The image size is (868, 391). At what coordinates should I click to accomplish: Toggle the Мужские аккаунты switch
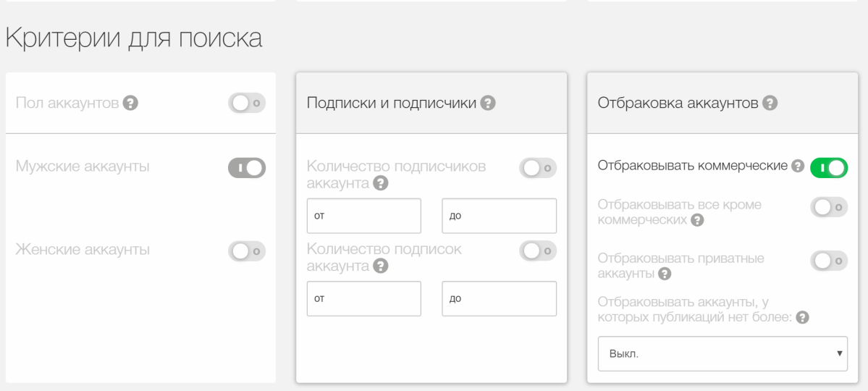coord(248,168)
